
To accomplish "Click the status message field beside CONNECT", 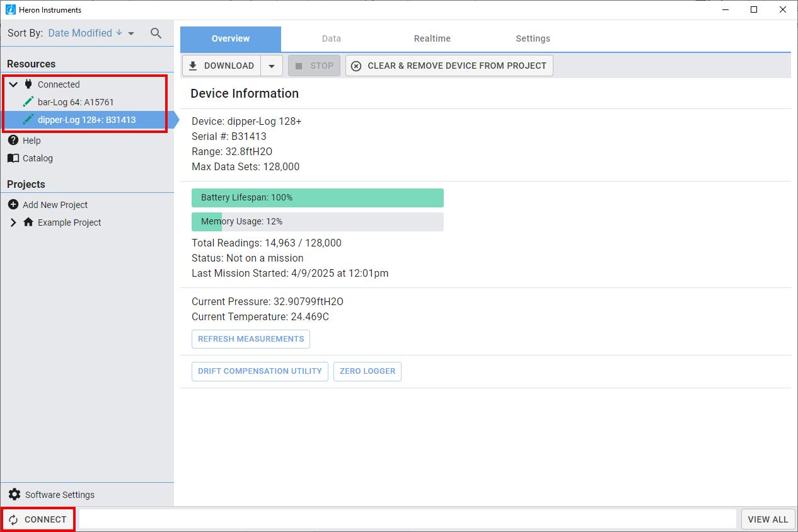I will pyautogui.click(x=407, y=519).
